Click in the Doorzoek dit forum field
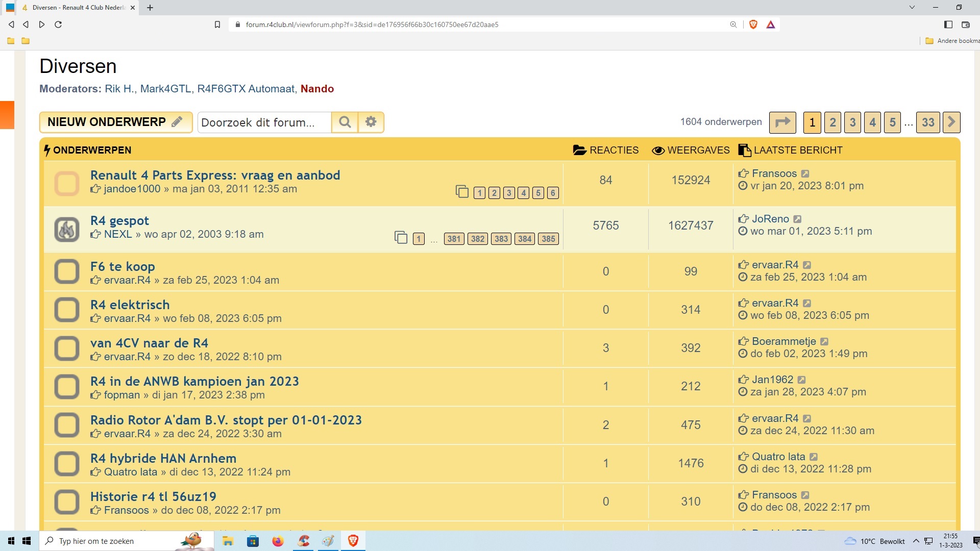 tap(264, 122)
